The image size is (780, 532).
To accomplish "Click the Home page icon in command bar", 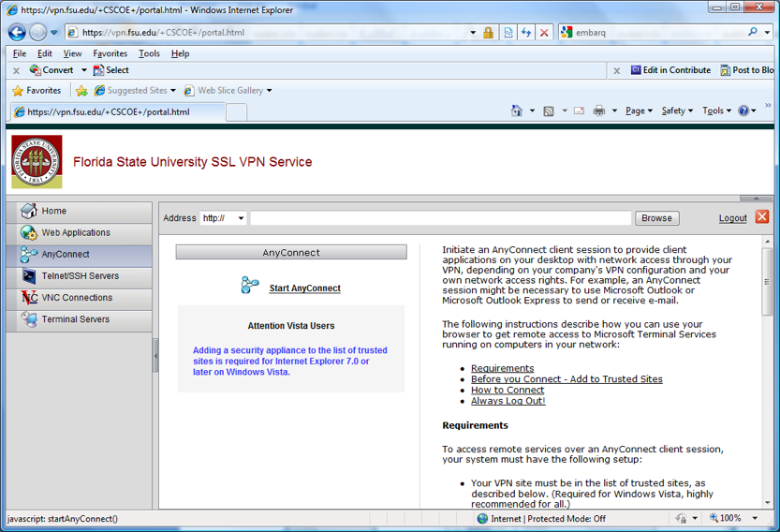I will pyautogui.click(x=517, y=111).
